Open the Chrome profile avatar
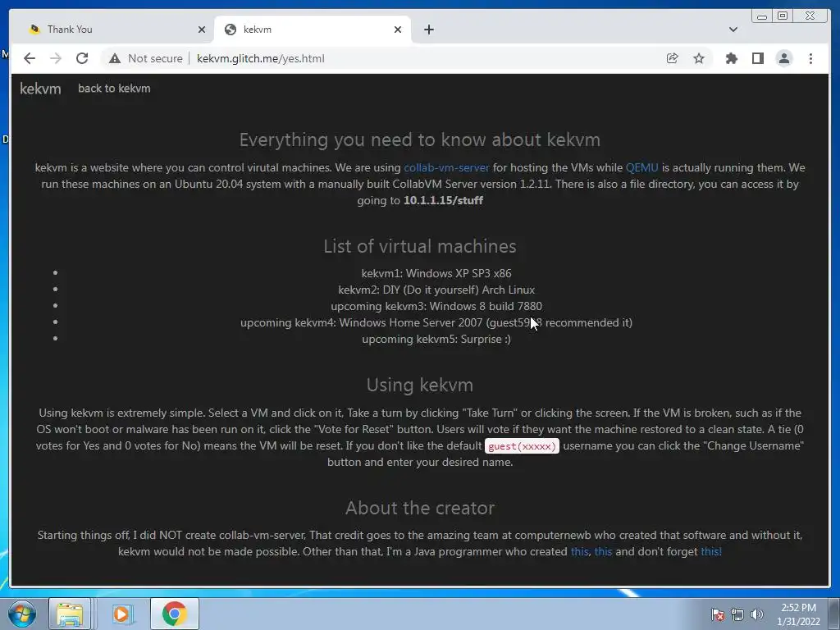The width and height of the screenshot is (840, 630). (x=783, y=58)
